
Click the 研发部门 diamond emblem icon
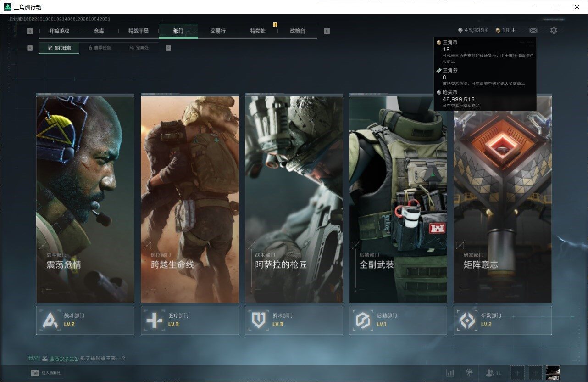(467, 320)
